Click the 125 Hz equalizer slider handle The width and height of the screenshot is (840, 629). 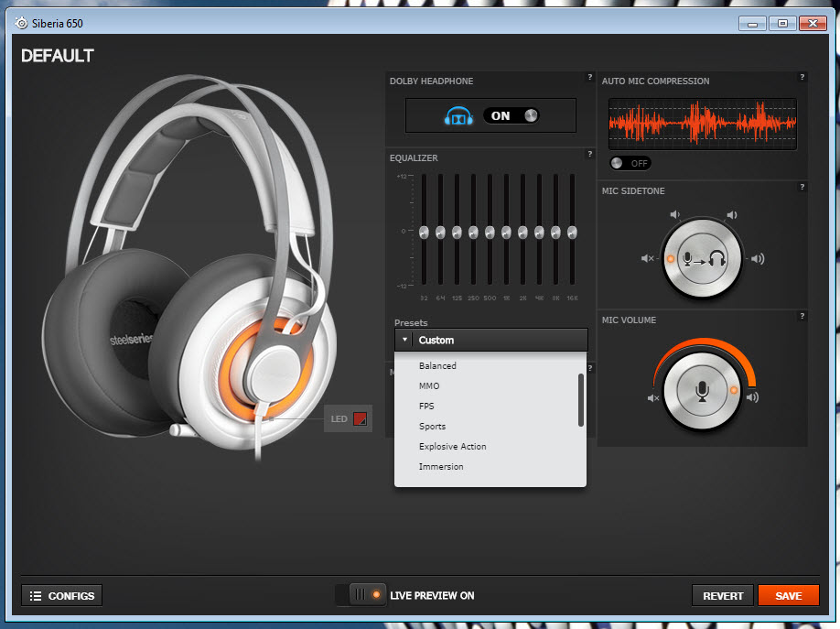pos(457,233)
